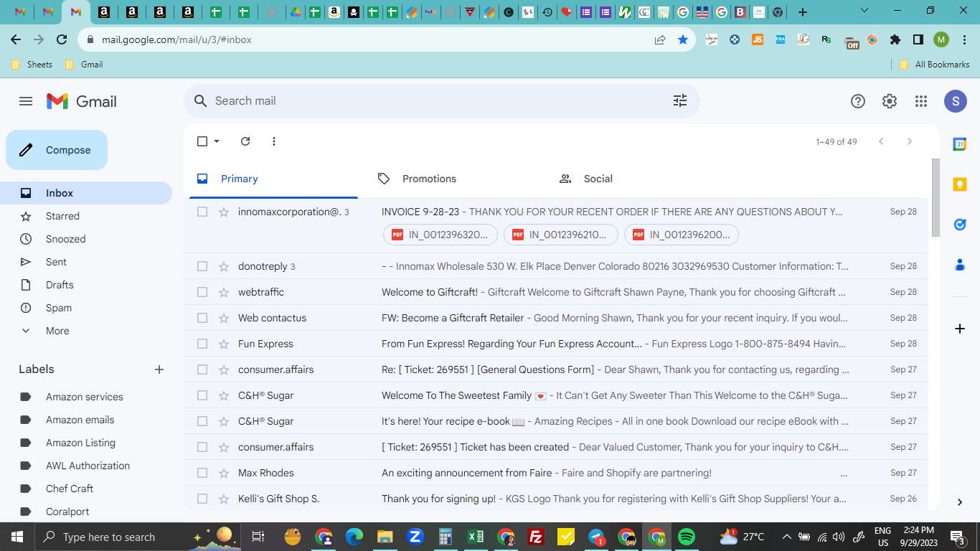Open the Amazon services label
Viewport: 980px width, 551px height.
click(x=86, y=397)
